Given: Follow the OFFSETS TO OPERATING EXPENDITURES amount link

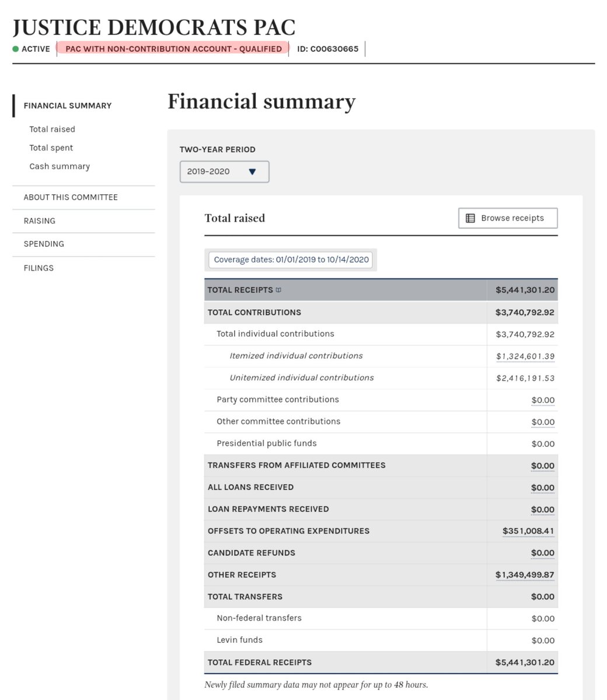Looking at the screenshot, I should (528, 531).
